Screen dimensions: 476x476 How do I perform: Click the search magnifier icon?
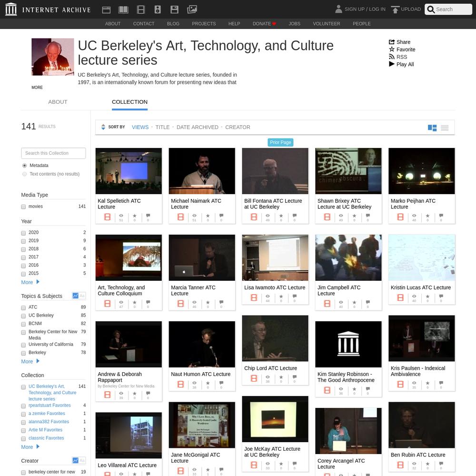click(x=431, y=10)
